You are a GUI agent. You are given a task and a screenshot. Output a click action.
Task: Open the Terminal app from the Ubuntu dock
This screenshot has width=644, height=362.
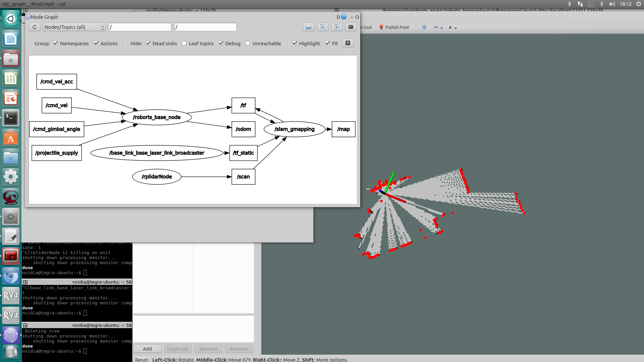coord(11,118)
